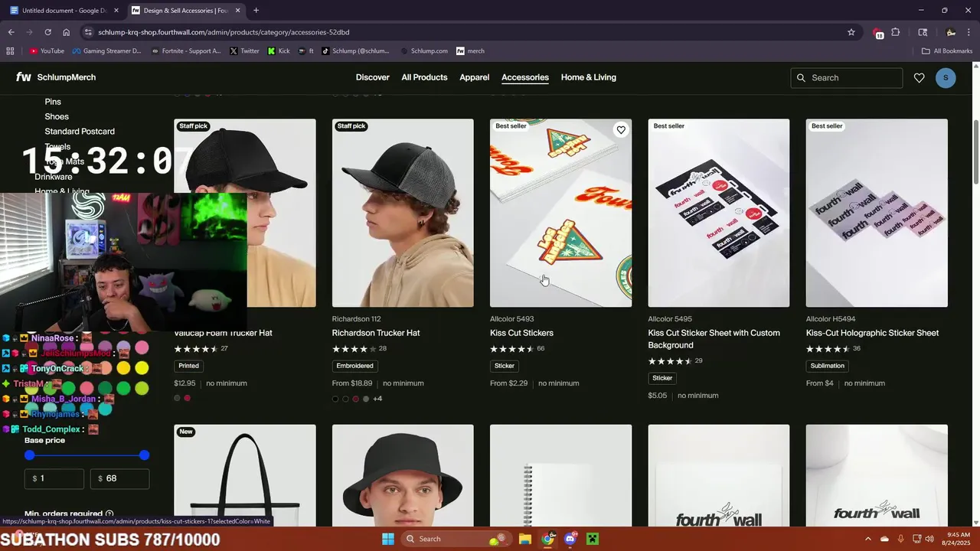
Task: Open Kiss Cut Sticker Sheet with Custom Background
Action: pyautogui.click(x=714, y=339)
